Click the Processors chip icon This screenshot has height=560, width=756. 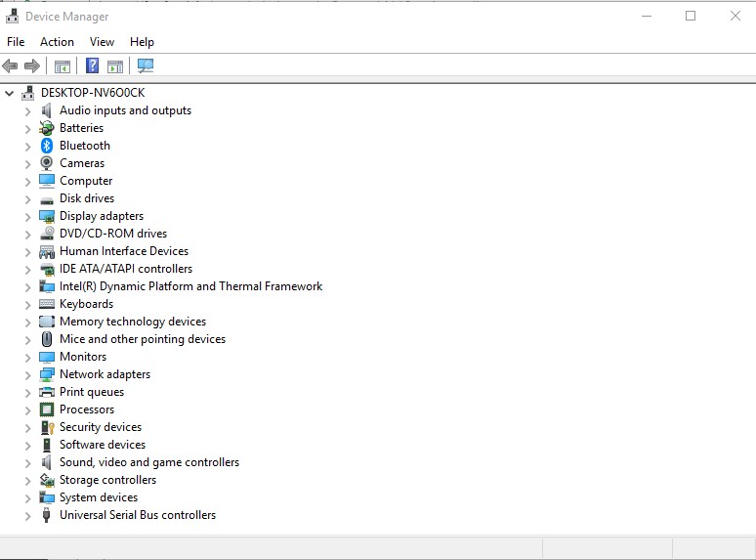click(x=47, y=409)
